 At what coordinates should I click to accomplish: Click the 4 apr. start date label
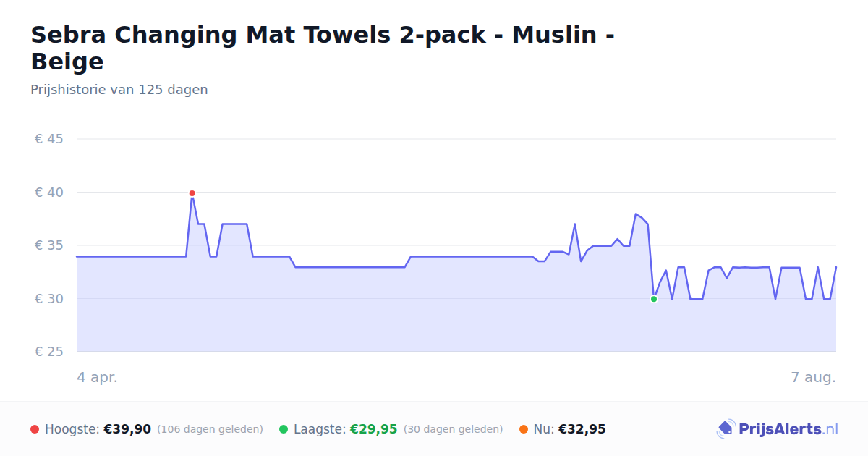(98, 377)
